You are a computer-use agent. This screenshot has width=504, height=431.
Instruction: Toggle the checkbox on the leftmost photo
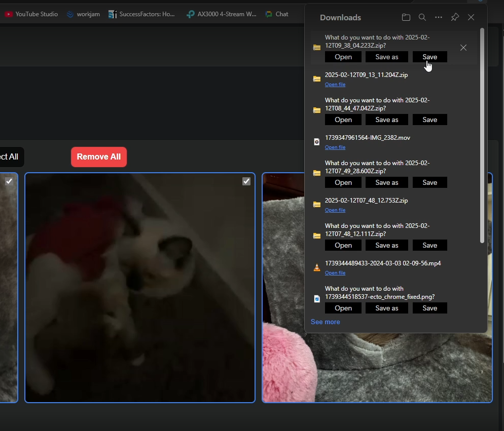pos(9,181)
